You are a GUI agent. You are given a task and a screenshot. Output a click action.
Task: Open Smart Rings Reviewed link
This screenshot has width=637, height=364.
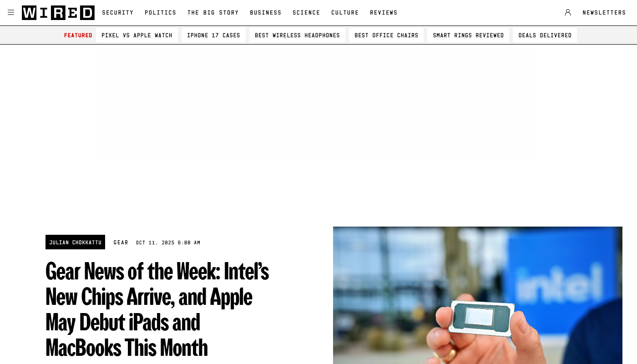click(x=468, y=35)
